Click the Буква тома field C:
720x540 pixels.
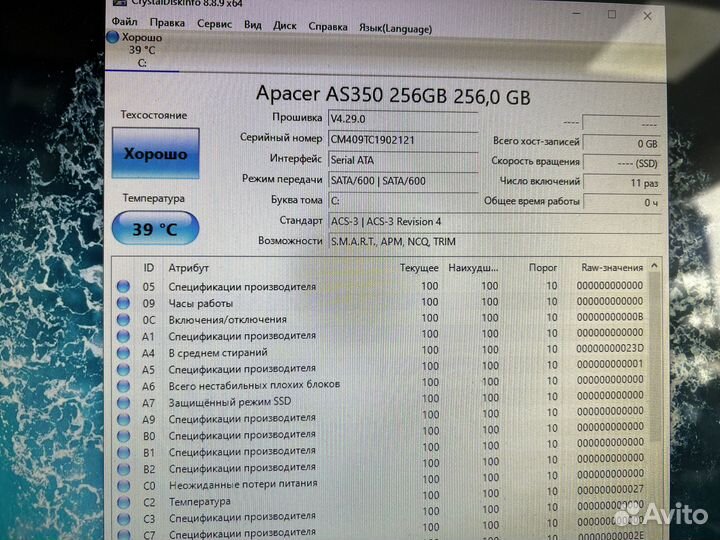coord(403,201)
